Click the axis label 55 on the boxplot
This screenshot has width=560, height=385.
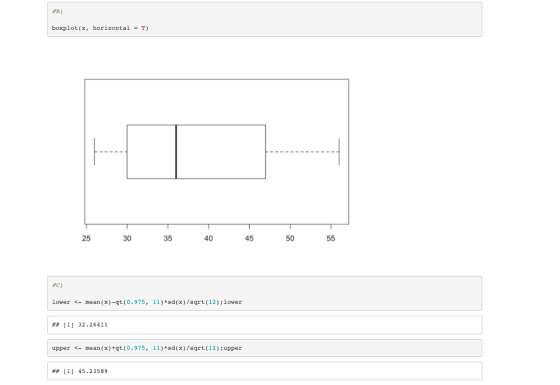point(331,238)
